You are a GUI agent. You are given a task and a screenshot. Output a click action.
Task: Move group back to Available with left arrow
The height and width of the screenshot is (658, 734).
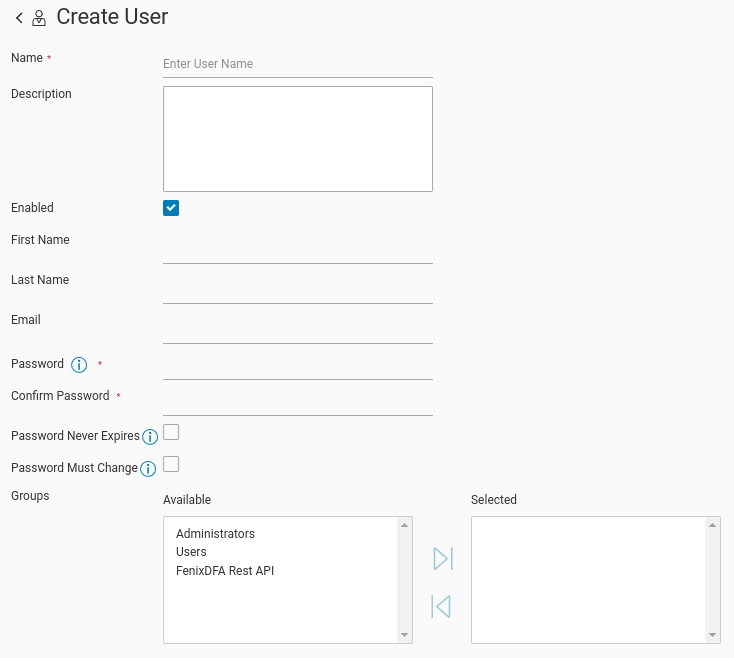click(441, 607)
